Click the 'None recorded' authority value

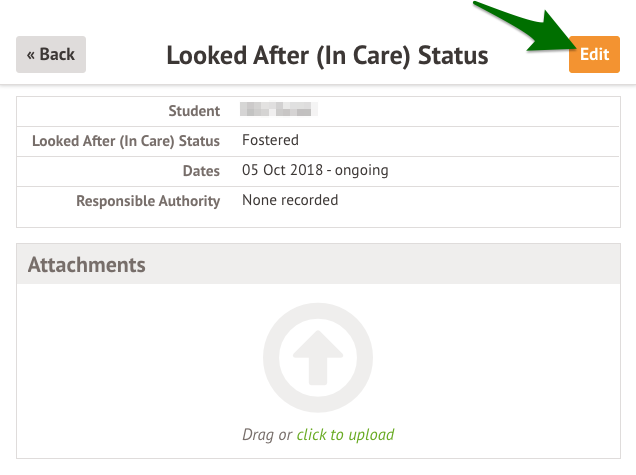coord(290,200)
